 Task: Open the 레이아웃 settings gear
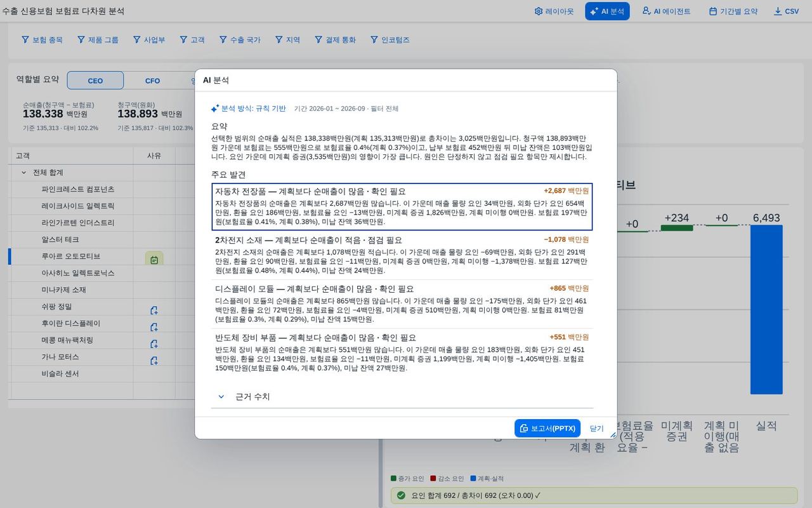[554, 11]
